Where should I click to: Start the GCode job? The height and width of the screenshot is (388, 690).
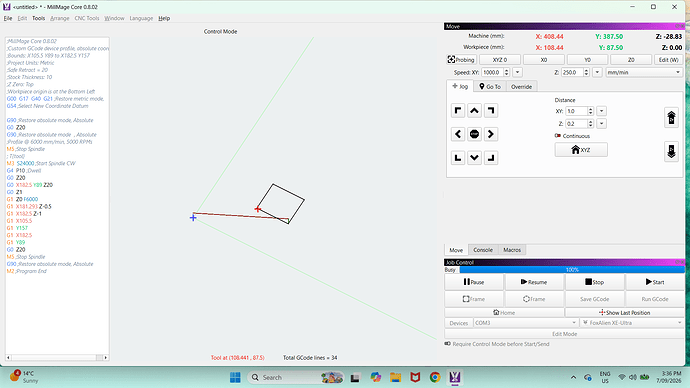(x=655, y=282)
